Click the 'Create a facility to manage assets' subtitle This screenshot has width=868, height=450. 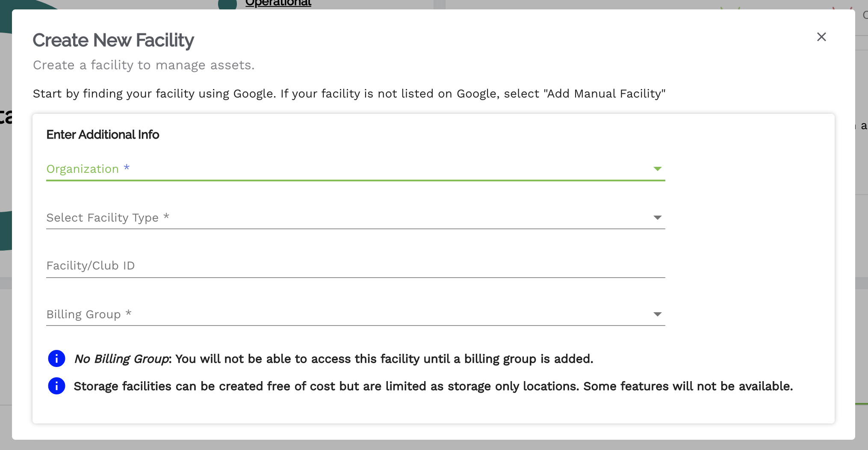144,65
